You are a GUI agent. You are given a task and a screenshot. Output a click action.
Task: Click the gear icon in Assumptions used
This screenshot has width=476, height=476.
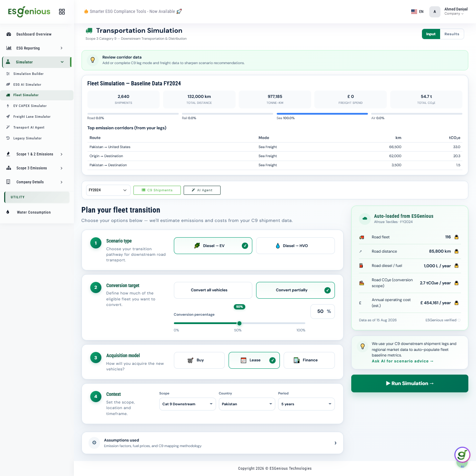(94, 443)
